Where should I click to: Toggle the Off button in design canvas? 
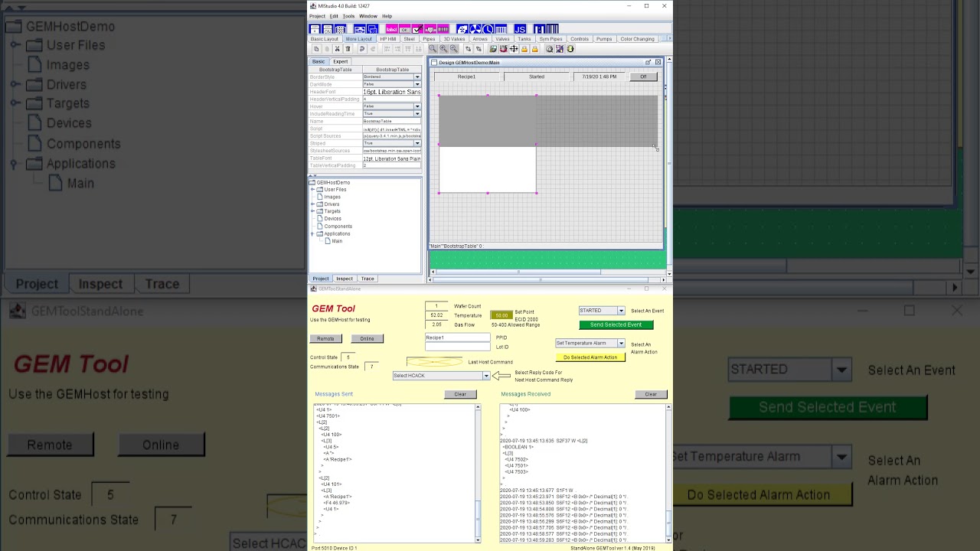[x=643, y=77]
